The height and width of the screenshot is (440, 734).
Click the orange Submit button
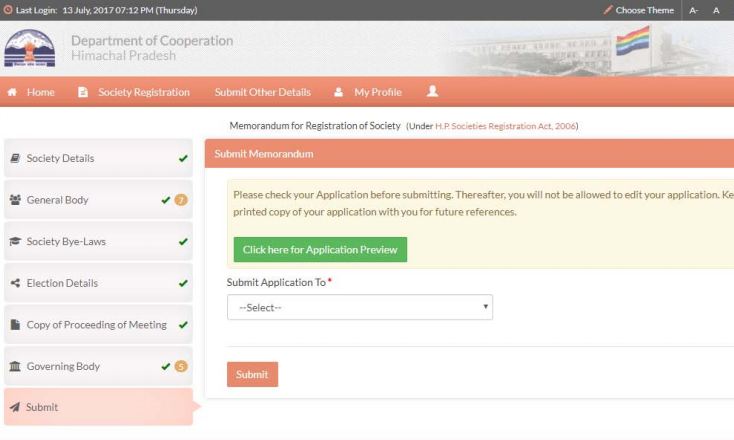click(252, 374)
